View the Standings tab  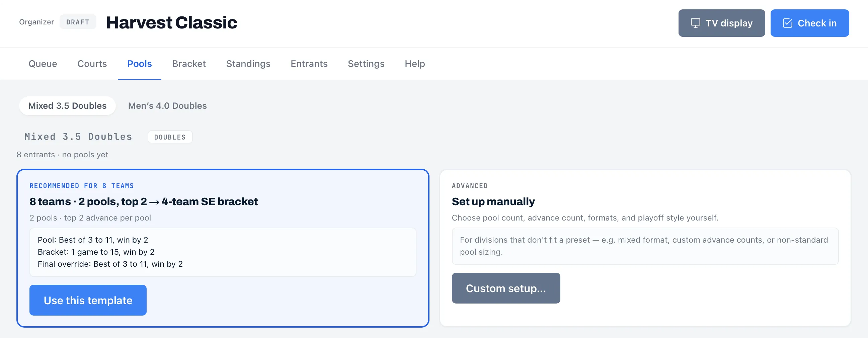pos(248,64)
